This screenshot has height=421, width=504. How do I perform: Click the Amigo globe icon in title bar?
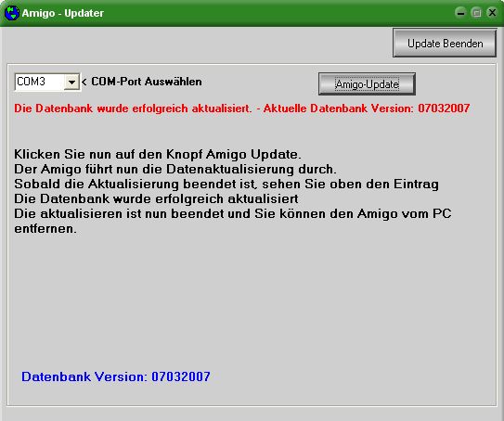pyautogui.click(x=12, y=13)
